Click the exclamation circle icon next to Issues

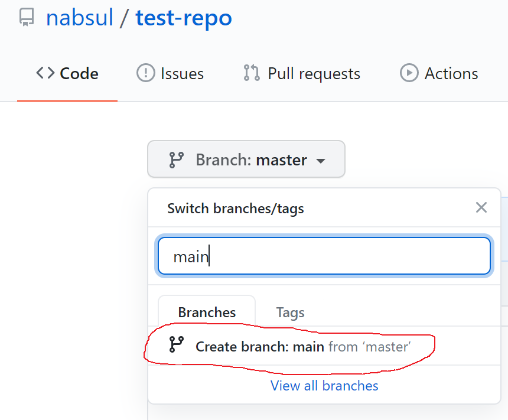[x=146, y=73]
